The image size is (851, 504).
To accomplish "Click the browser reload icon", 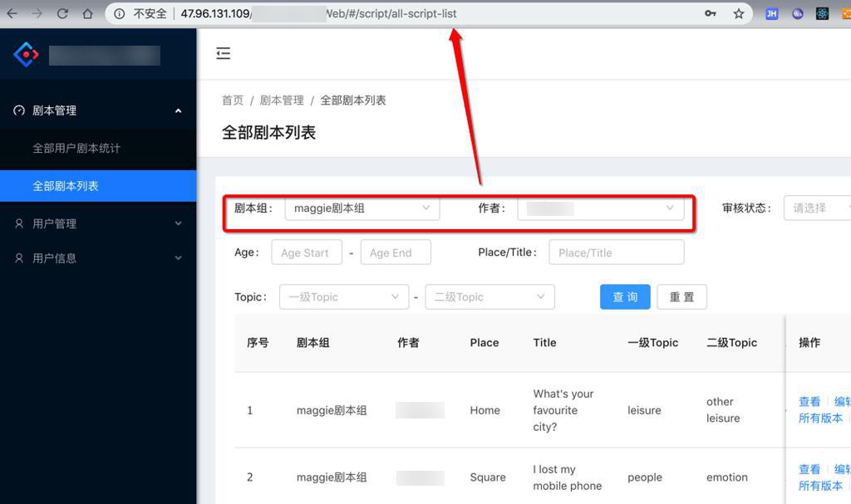I will (x=62, y=13).
